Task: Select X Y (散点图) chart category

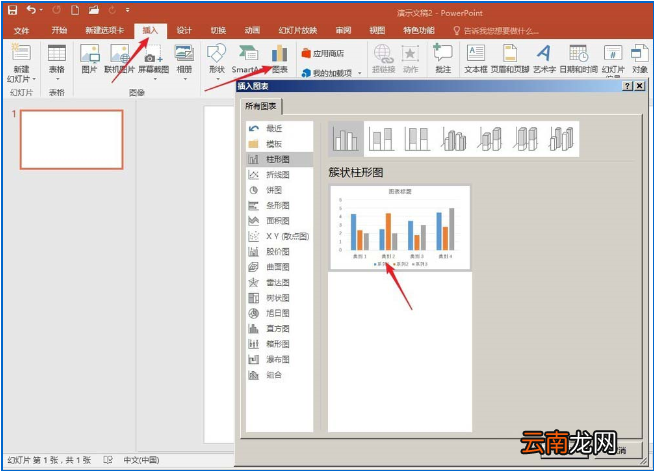Action: point(279,236)
